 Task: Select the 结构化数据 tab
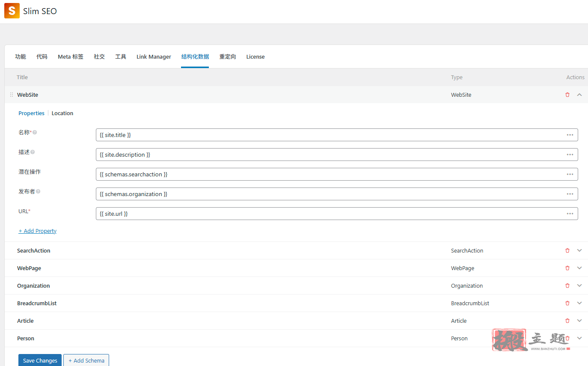click(195, 57)
